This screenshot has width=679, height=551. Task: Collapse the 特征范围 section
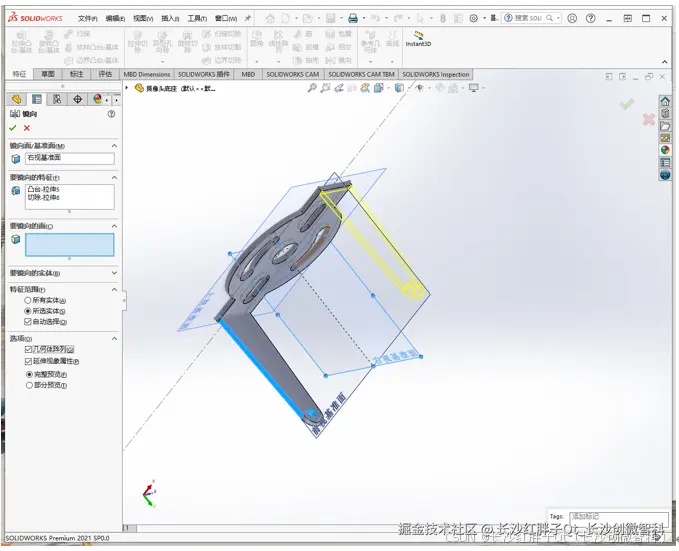pyautogui.click(x=114, y=289)
